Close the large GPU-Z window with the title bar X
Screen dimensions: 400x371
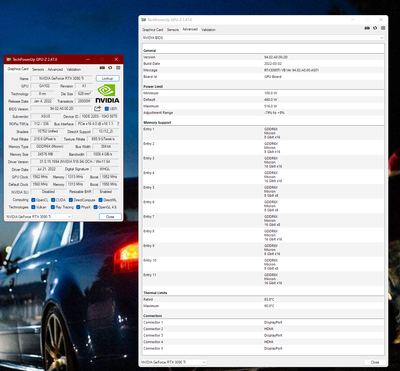click(x=381, y=20)
